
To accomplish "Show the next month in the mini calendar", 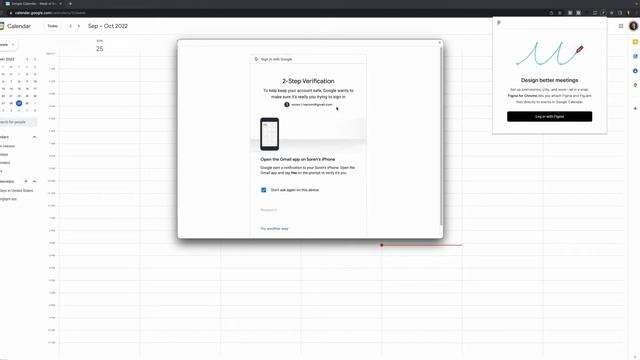I will coord(35,59).
